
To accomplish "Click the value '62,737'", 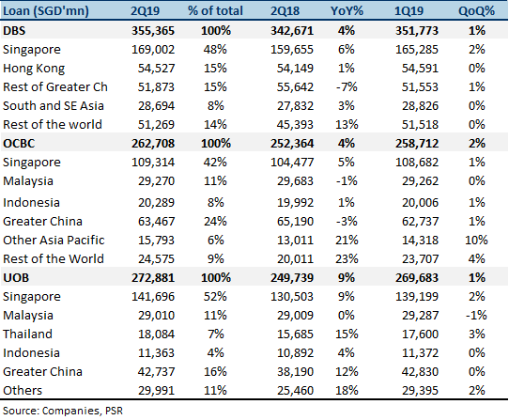I will tap(420, 222).
